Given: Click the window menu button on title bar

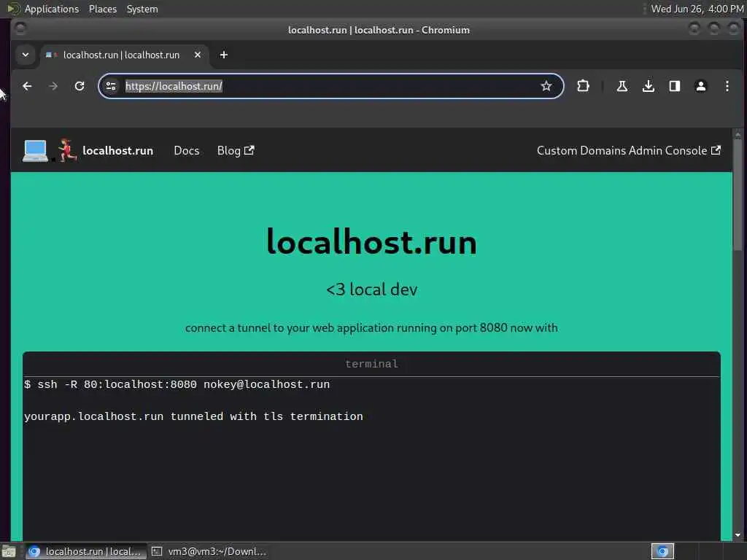Looking at the screenshot, I should (x=20, y=29).
